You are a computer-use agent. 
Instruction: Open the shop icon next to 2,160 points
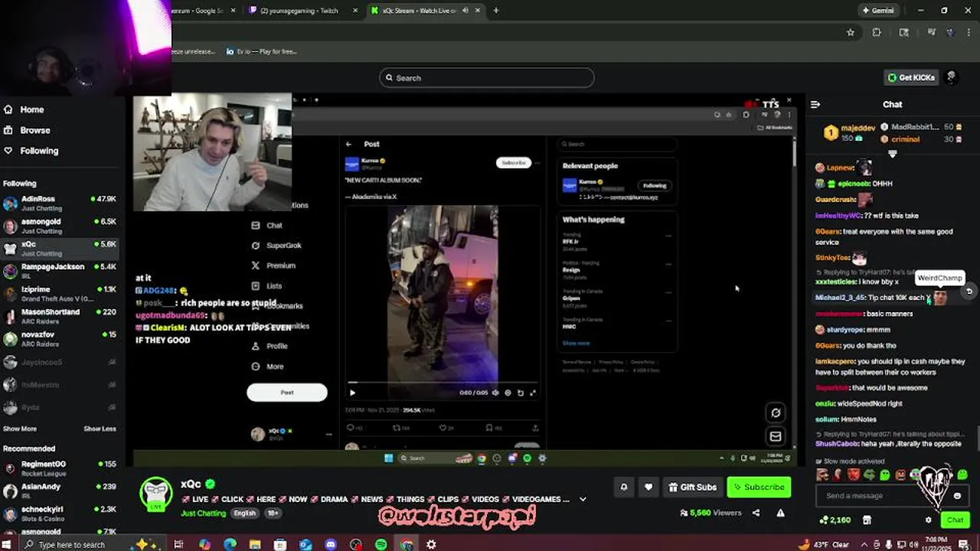pyautogui.click(x=867, y=520)
